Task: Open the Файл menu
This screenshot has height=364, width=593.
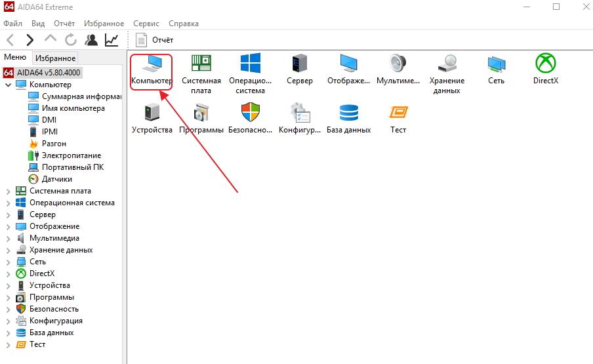Action: (13, 24)
